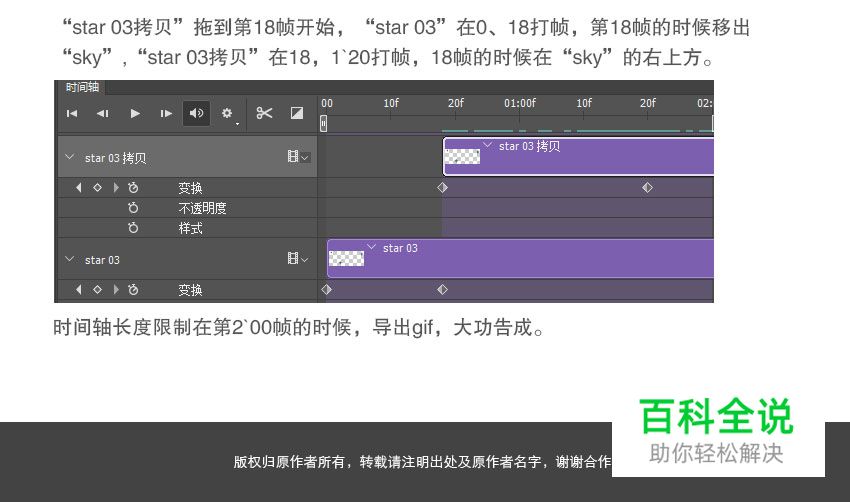Go to next 变换 keyframe of star 03 拷贝
Screen dimensions: 850x502
coord(115,188)
